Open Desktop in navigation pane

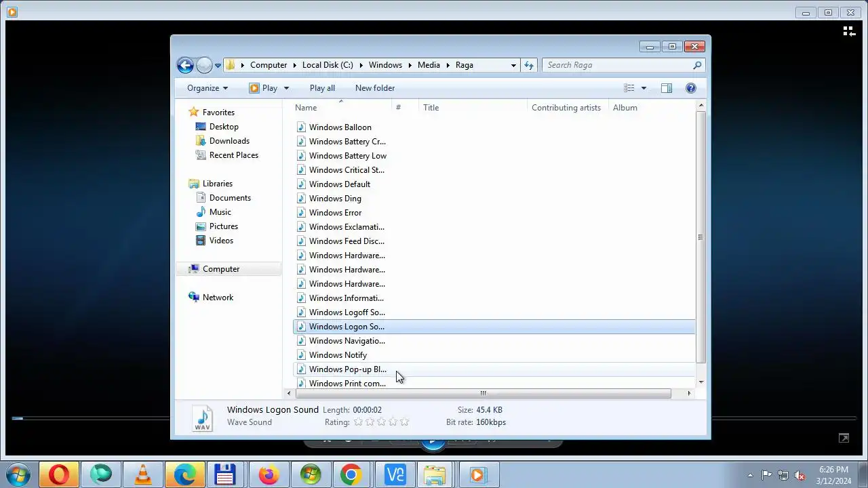pos(224,127)
